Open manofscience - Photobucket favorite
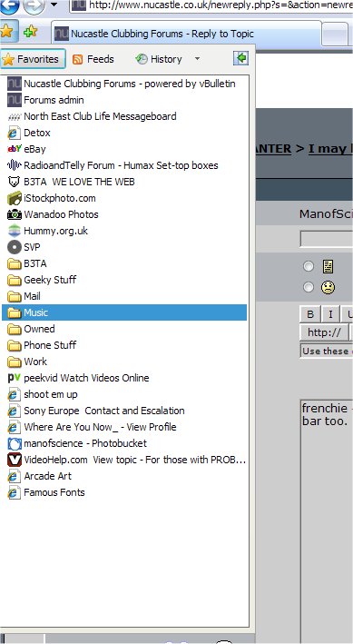 click(77, 443)
